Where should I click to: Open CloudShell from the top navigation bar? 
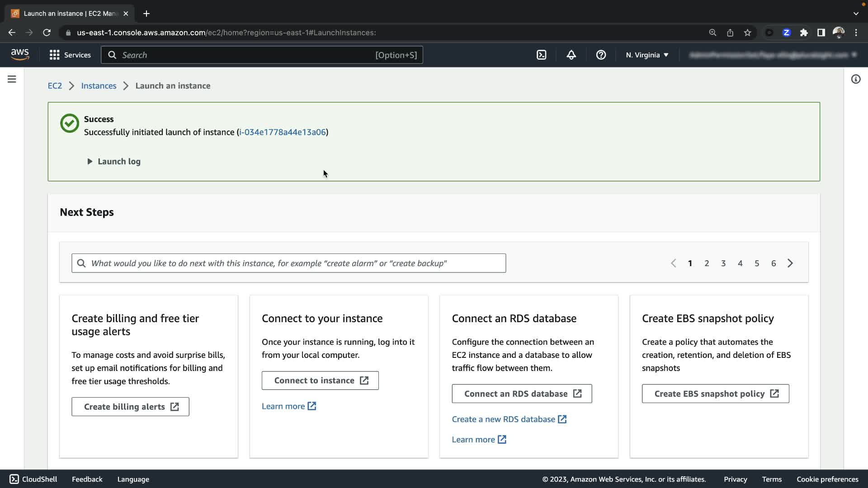coord(541,55)
